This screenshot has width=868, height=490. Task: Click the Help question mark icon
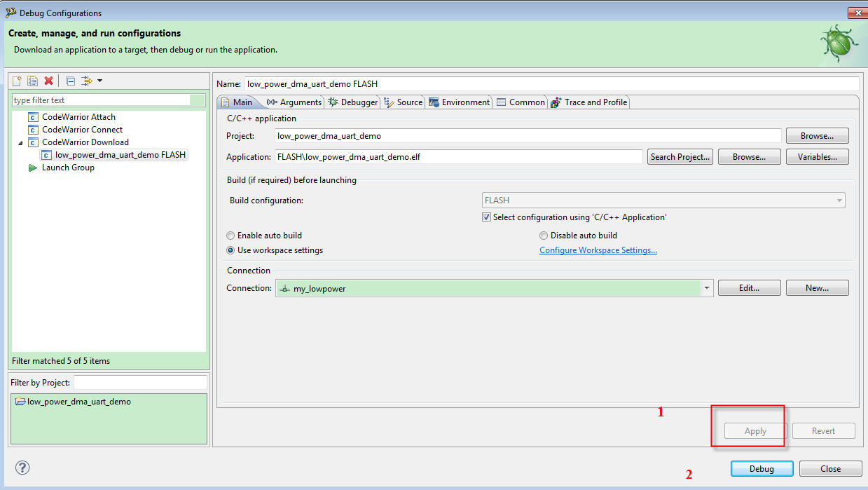click(x=22, y=468)
